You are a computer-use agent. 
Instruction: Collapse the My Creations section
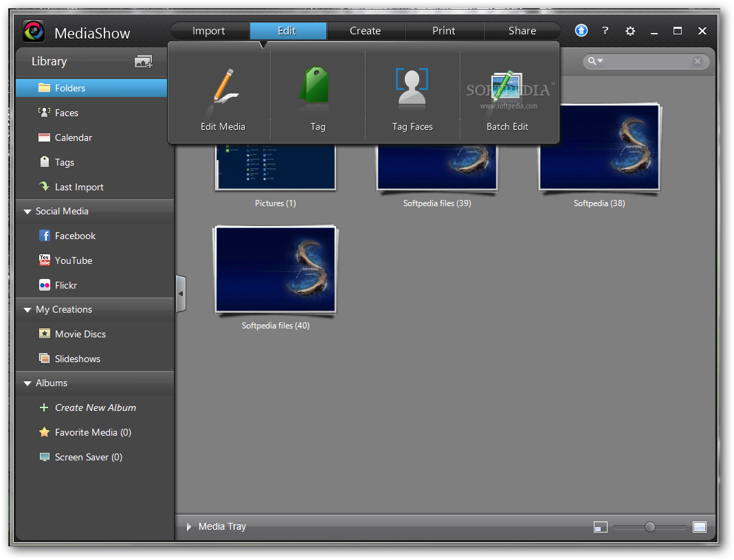pyautogui.click(x=27, y=310)
